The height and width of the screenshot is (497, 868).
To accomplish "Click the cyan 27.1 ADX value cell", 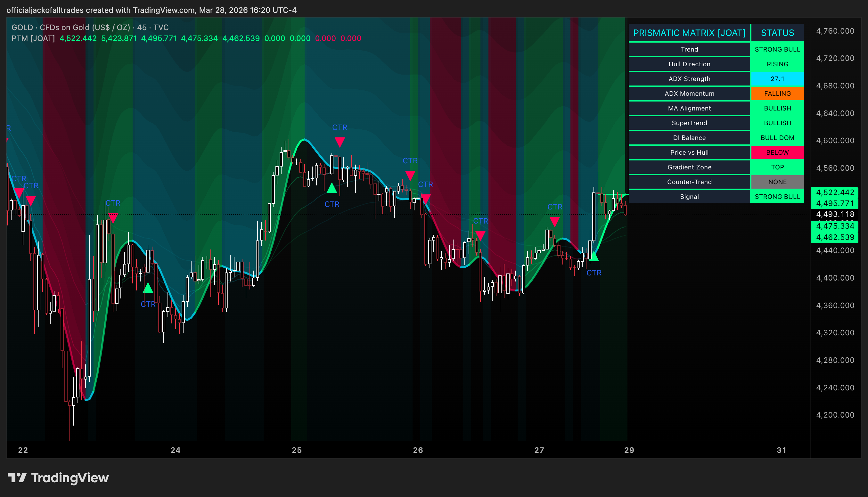I will 778,79.
